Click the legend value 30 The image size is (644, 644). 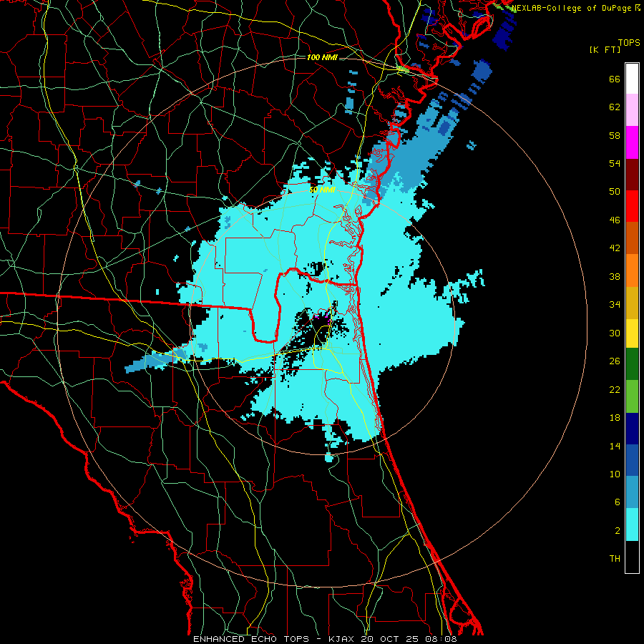(615, 333)
